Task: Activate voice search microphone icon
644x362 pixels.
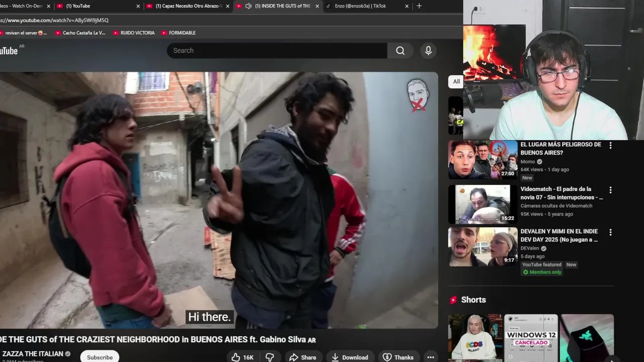Action: tap(428, 50)
